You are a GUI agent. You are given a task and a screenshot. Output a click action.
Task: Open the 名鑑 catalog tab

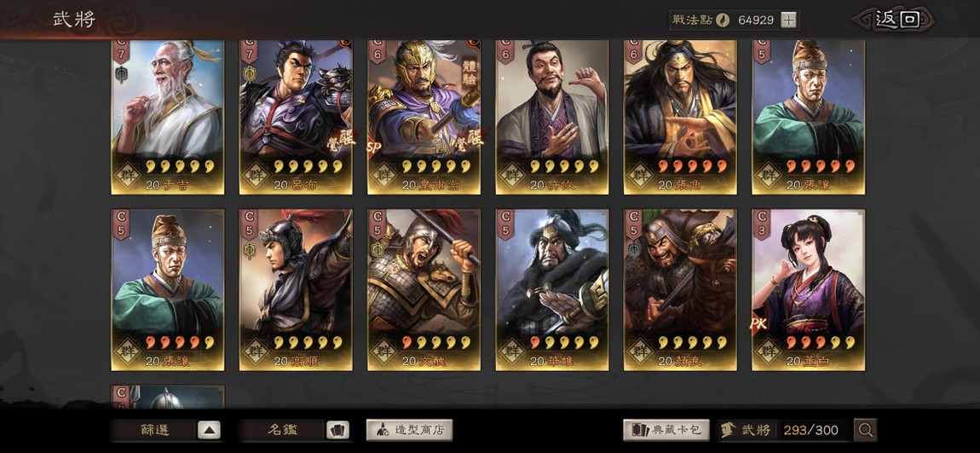click(283, 430)
